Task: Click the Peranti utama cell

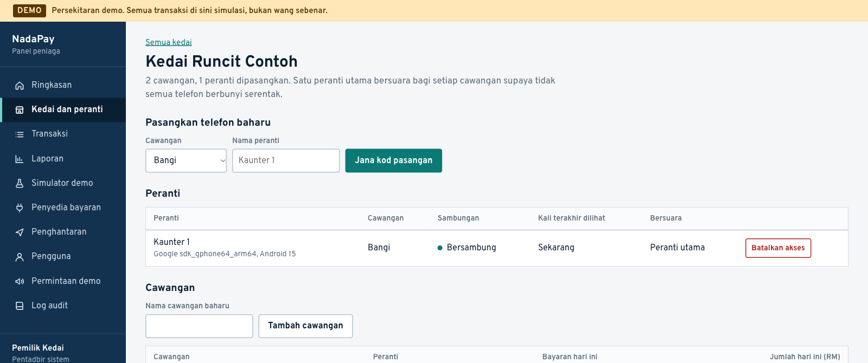Action: coord(677,248)
